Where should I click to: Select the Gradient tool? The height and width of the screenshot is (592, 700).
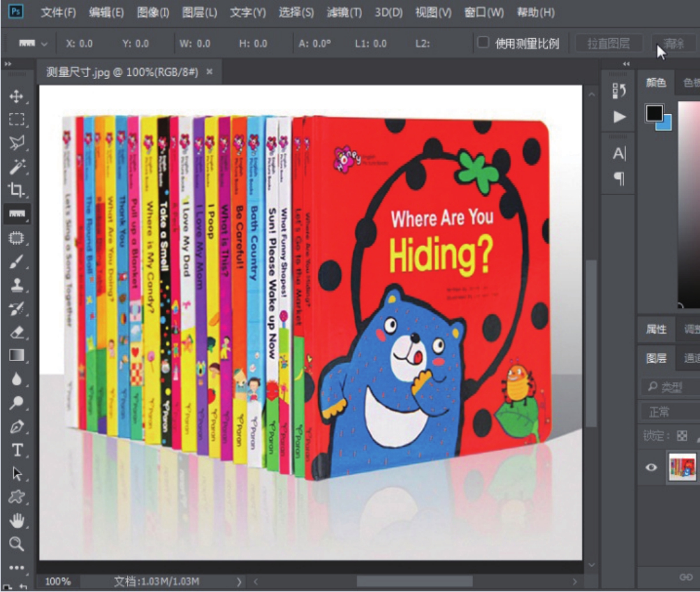point(17,356)
